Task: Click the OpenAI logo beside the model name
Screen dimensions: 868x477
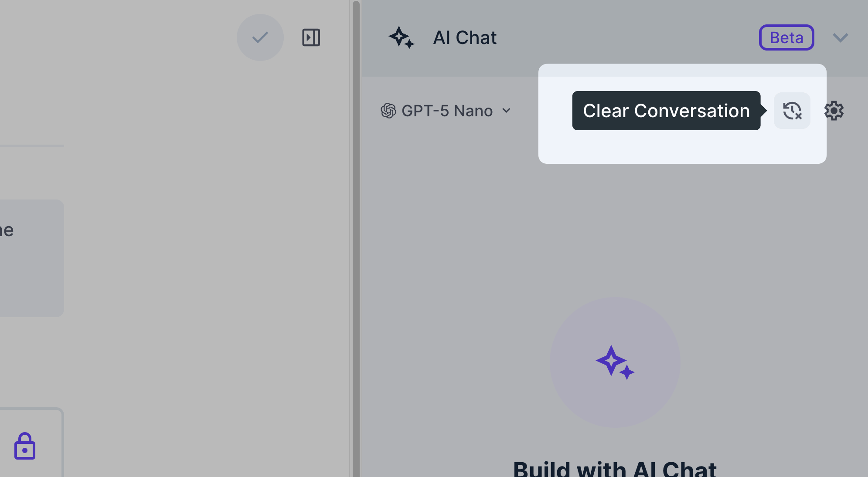Action: tap(389, 111)
